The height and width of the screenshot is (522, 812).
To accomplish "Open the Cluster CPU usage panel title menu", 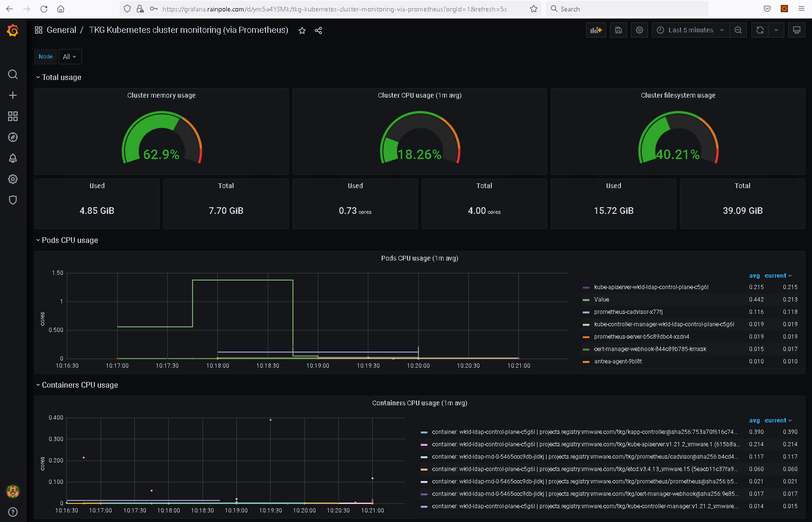I will 420,95.
